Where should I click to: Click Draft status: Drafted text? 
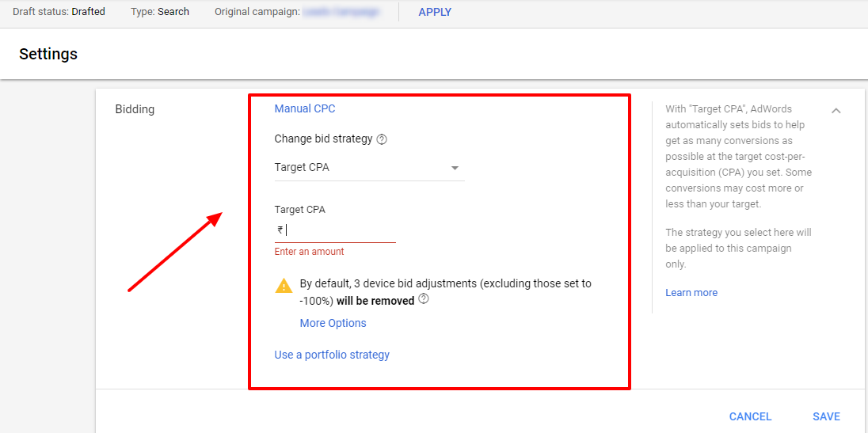click(59, 12)
